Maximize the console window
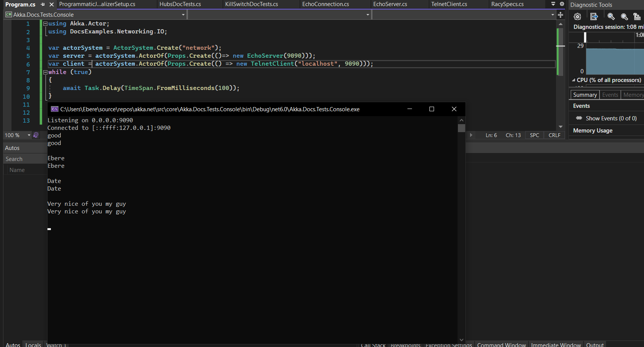644x347 pixels. 431,109
